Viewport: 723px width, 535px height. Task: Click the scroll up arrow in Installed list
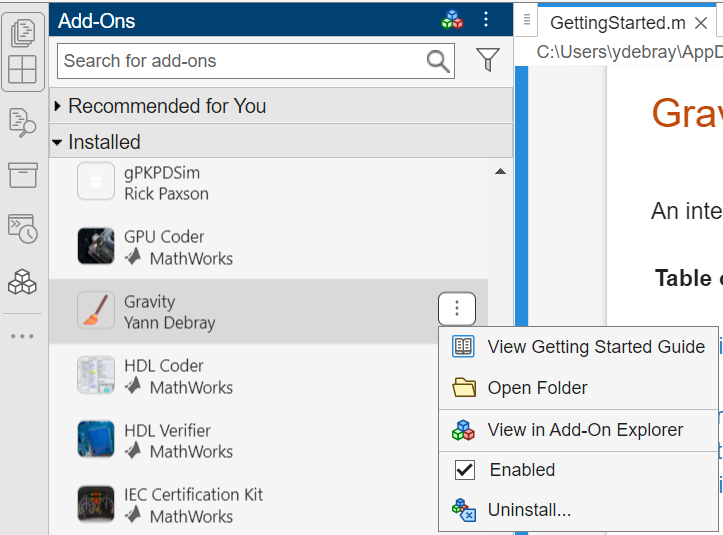tap(500, 172)
